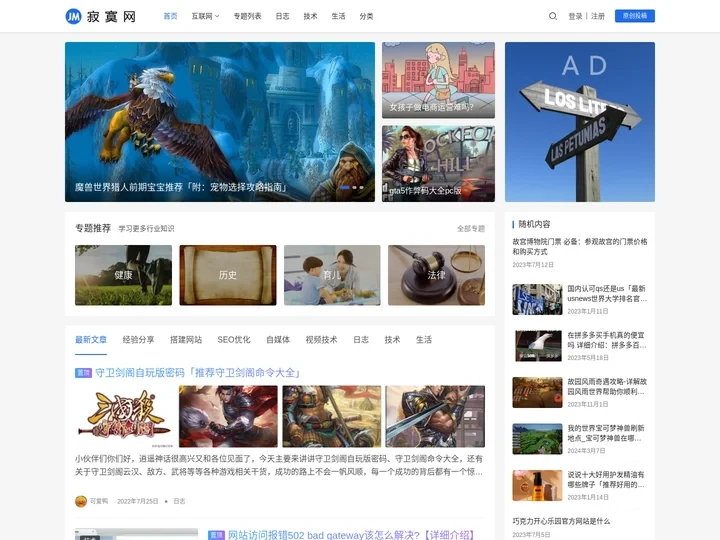Open article 网站访问报错502 bad gateway
Viewport: 720px width, 540px height.
pyautogui.click(x=351, y=535)
